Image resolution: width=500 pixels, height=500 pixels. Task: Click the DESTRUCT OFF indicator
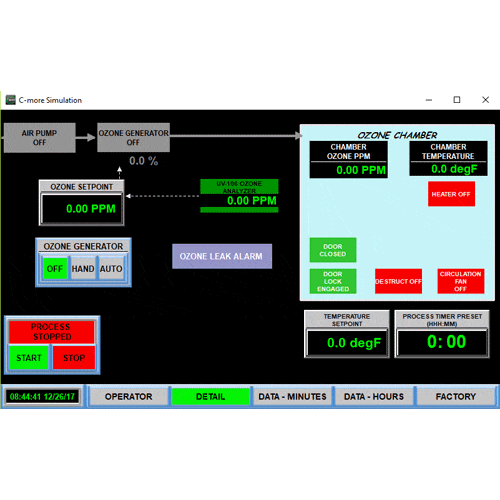[398, 281]
